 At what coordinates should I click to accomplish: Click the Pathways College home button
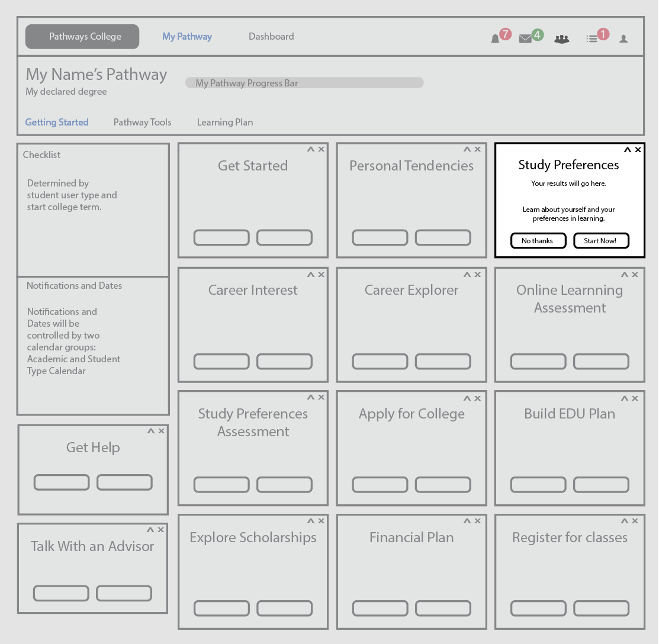click(82, 36)
